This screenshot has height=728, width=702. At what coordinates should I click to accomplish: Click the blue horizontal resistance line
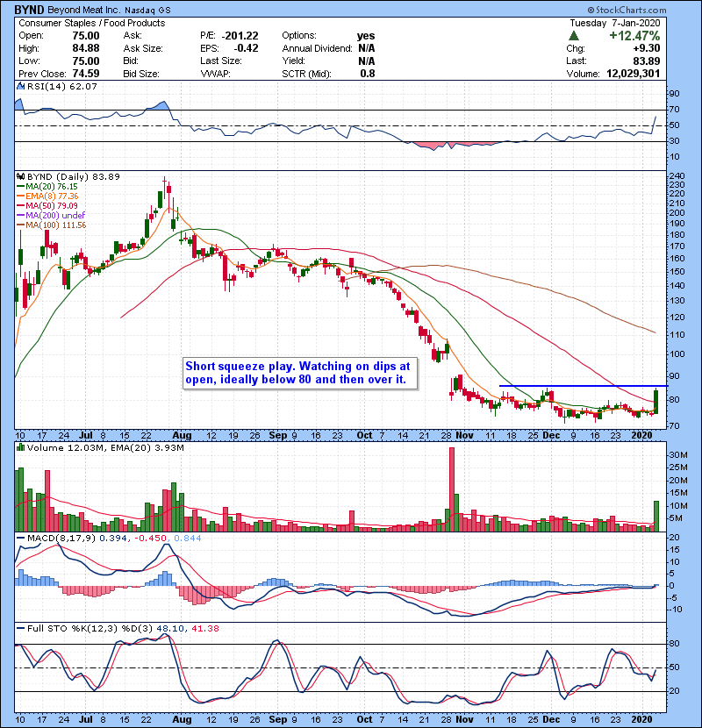click(584, 386)
